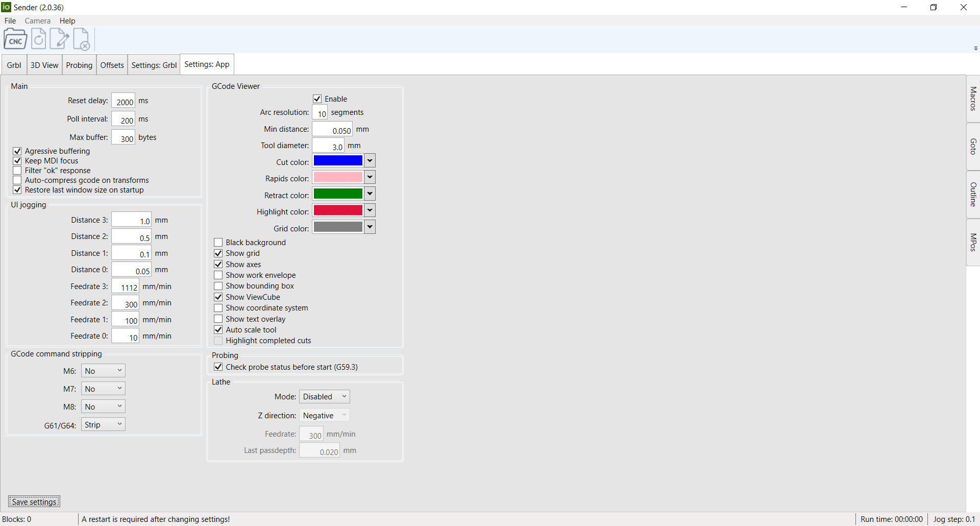The image size is (980, 526).
Task: Open the Camera menu
Action: [x=37, y=21]
